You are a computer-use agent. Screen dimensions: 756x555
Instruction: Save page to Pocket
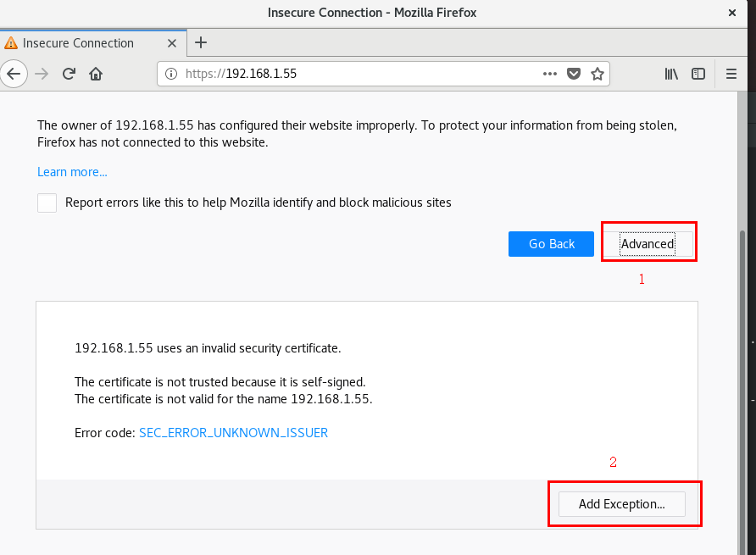573,74
